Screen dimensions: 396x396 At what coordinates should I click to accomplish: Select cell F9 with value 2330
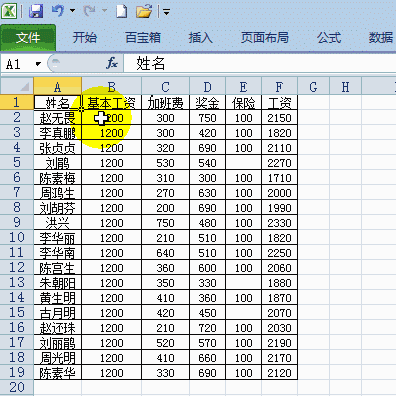[279, 223]
